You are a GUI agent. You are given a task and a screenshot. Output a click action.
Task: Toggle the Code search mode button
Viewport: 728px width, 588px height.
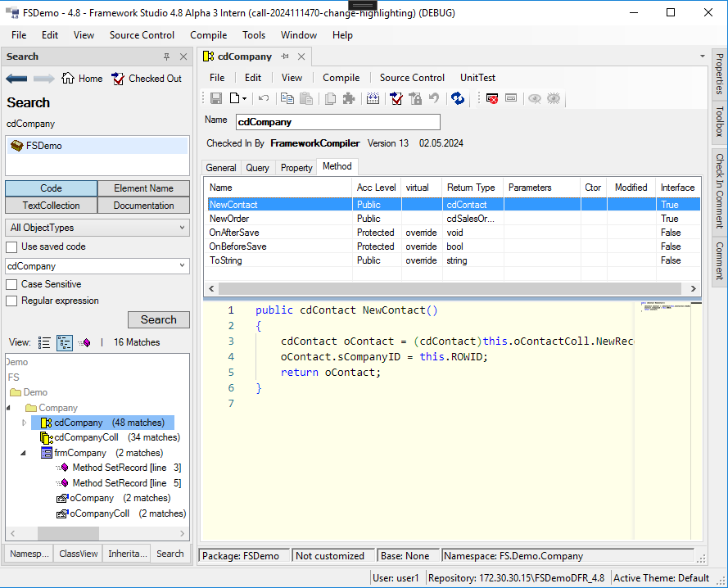[51, 188]
